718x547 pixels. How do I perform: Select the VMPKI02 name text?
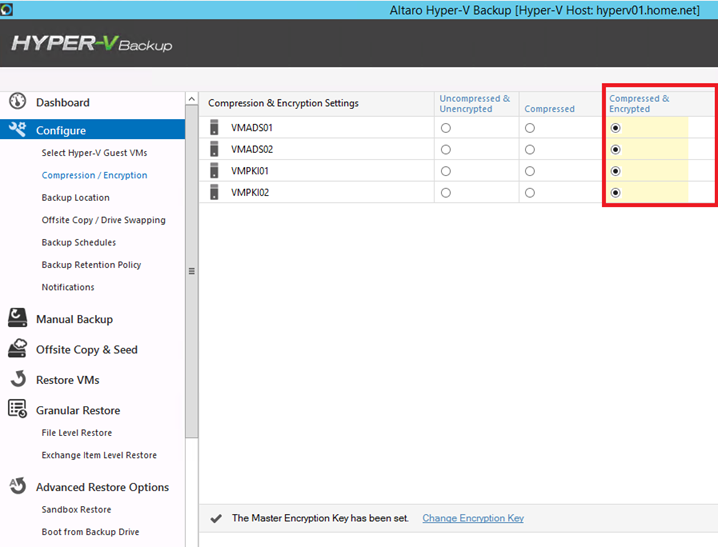tap(250, 192)
